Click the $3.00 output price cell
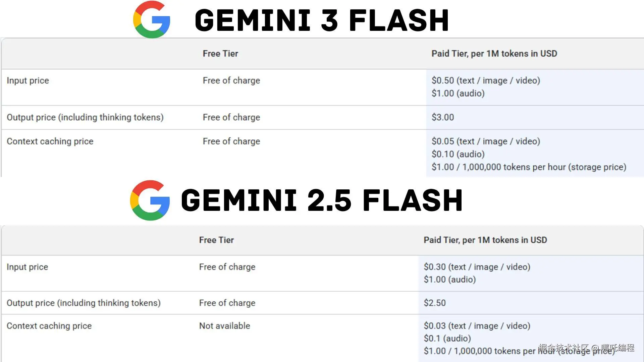The width and height of the screenshot is (644, 362). [x=442, y=117]
